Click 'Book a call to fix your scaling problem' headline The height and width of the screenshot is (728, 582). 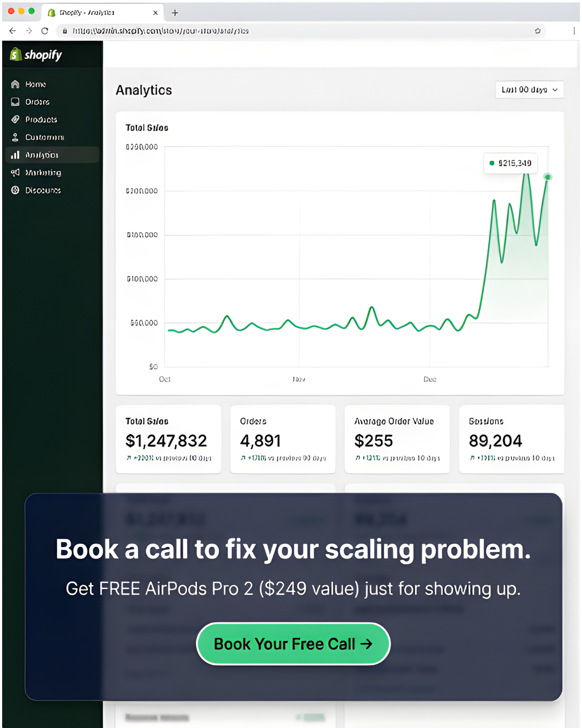293,550
